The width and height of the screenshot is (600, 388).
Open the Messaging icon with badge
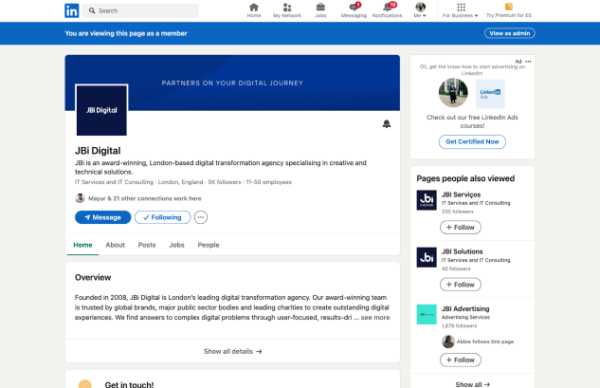pyautogui.click(x=354, y=7)
